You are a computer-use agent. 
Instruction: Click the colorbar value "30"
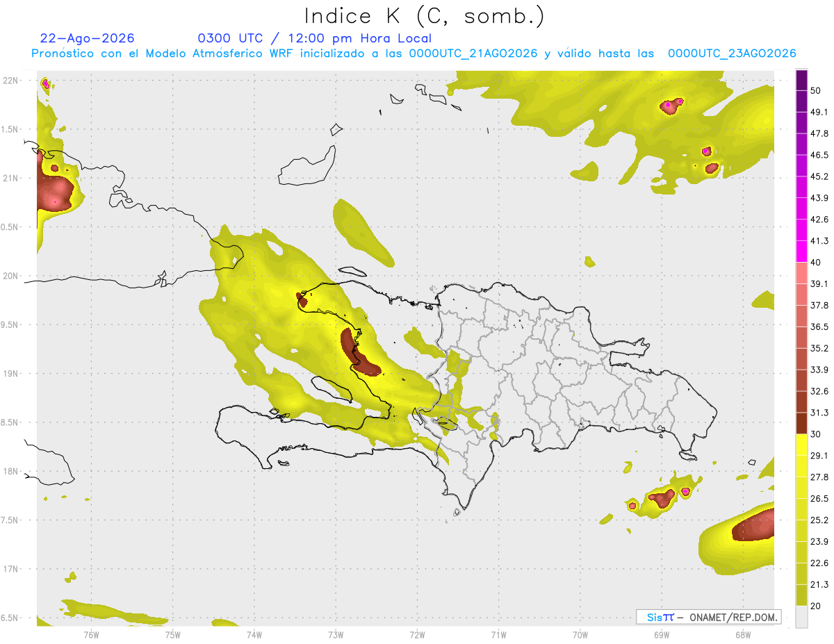click(816, 434)
